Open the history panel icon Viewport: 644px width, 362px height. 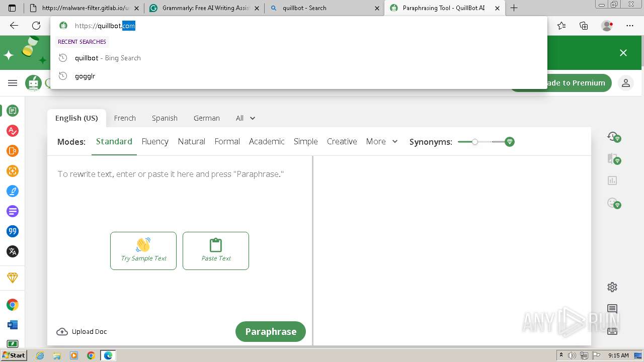tap(613, 137)
